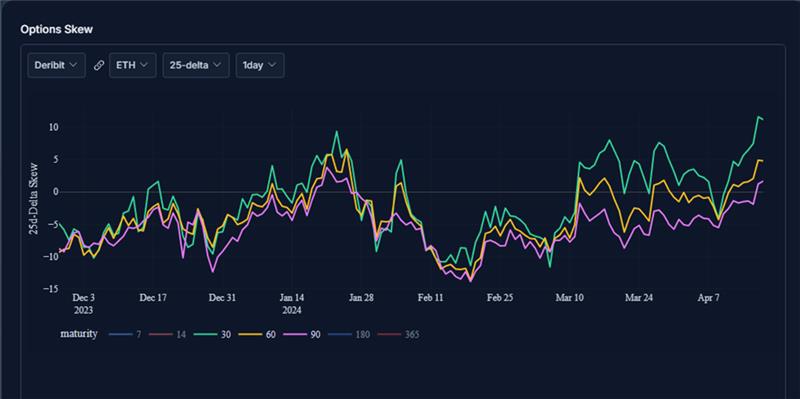The width and height of the screenshot is (800, 399).
Task: Click the green line's final peak above 10
Action: coord(758,117)
